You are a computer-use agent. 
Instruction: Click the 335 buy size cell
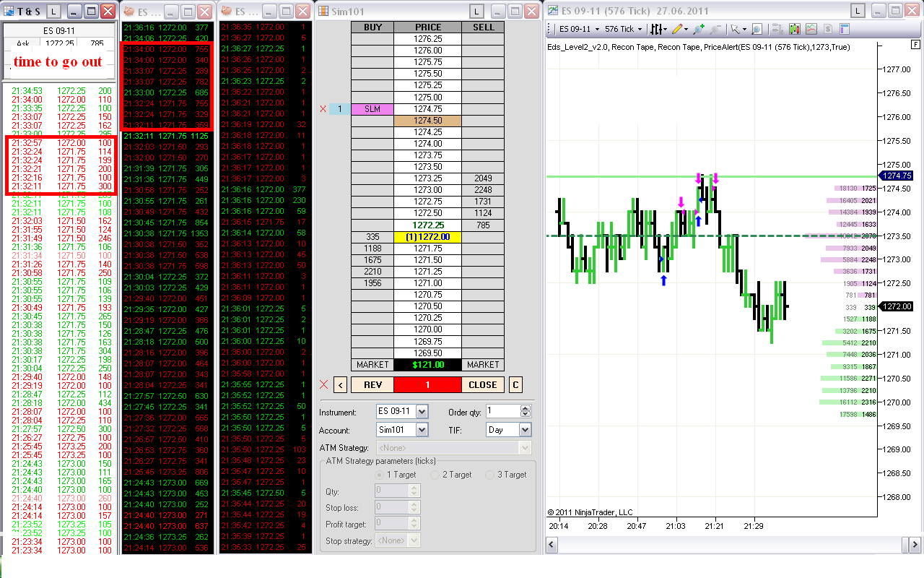point(372,236)
